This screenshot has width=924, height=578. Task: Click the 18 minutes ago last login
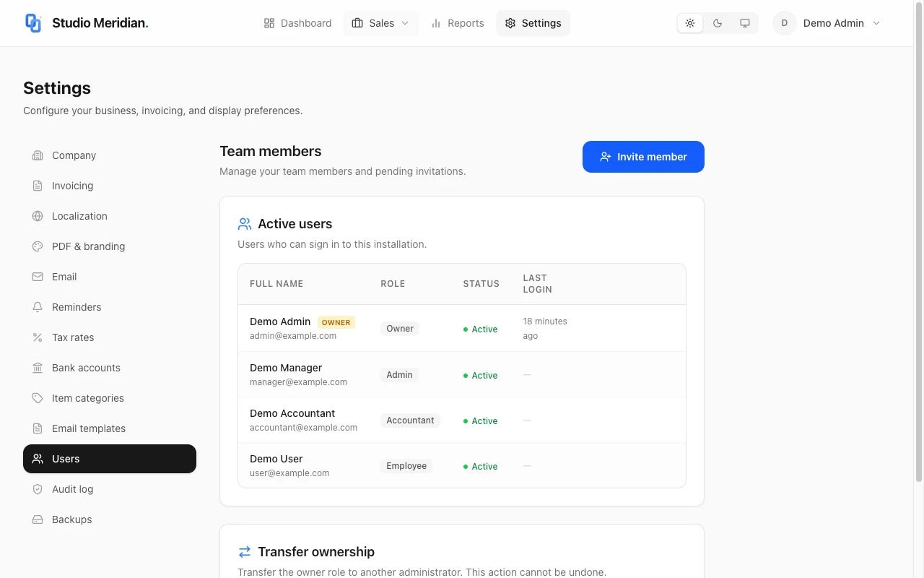tap(545, 329)
